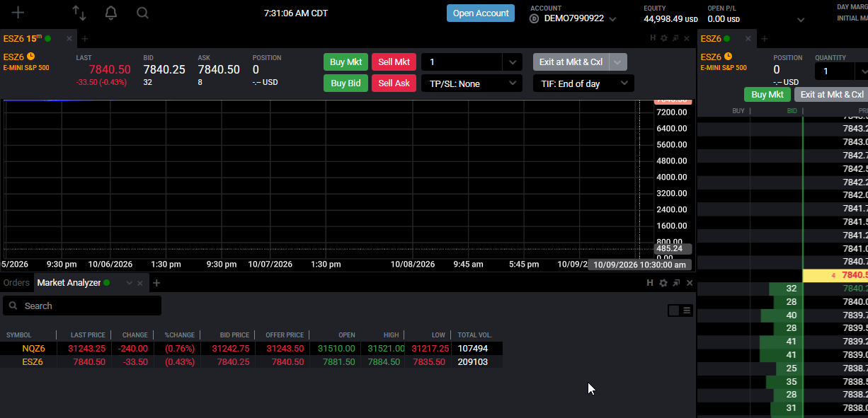Open the TP/SL: None dropdown

point(472,83)
